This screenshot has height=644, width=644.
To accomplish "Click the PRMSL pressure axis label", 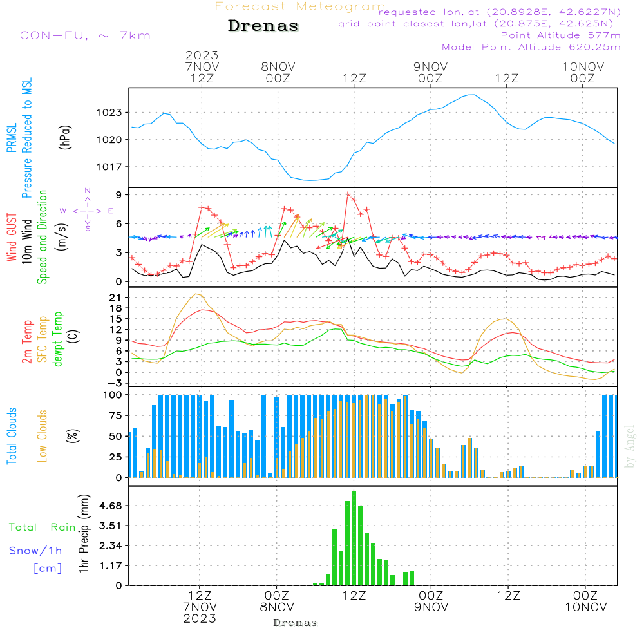I will (x=11, y=137).
